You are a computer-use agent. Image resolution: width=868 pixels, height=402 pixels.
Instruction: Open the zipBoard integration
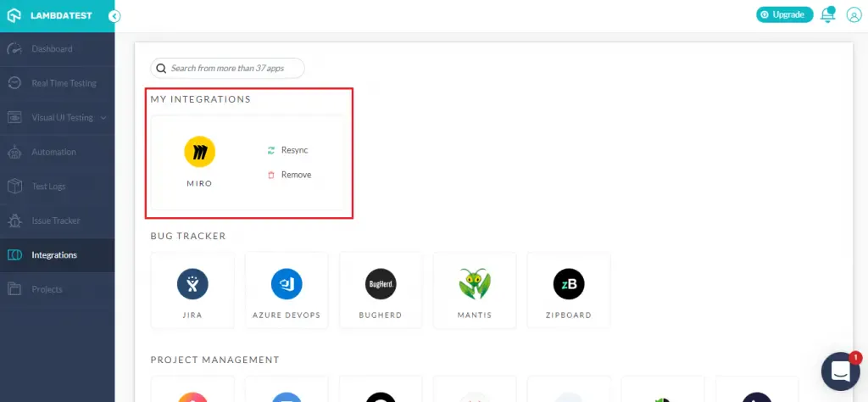click(x=569, y=290)
